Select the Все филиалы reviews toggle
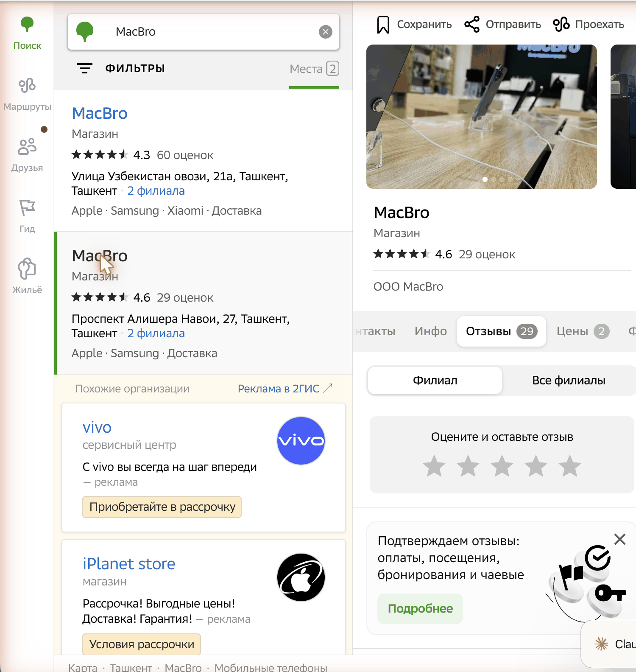This screenshot has width=636, height=672. pyautogui.click(x=569, y=381)
